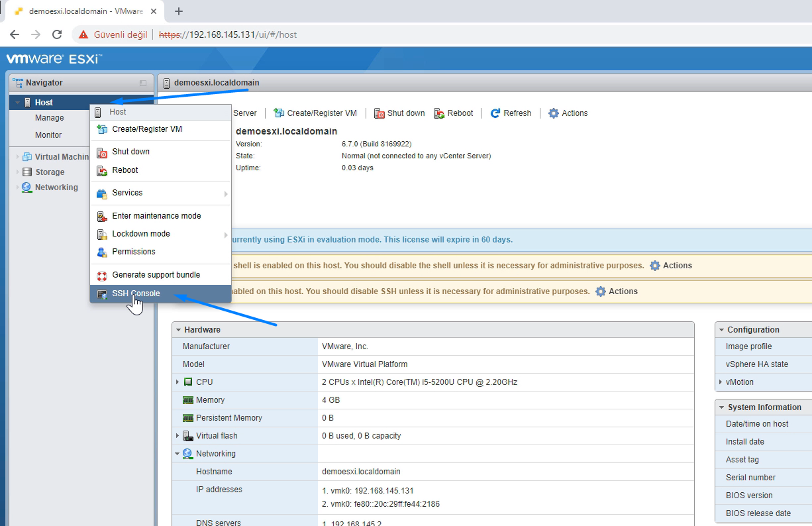
Task: Click Create/Register VM toolbar button
Action: (x=315, y=113)
